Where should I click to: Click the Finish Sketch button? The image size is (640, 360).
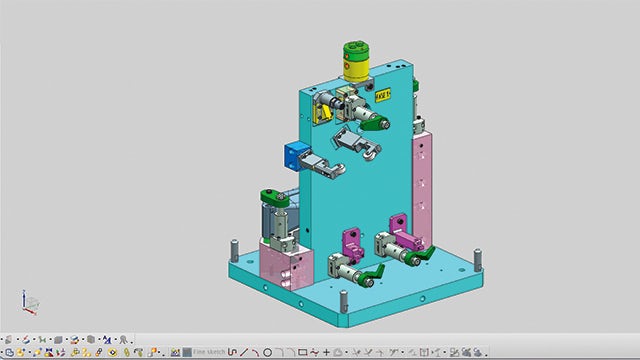[204, 352]
